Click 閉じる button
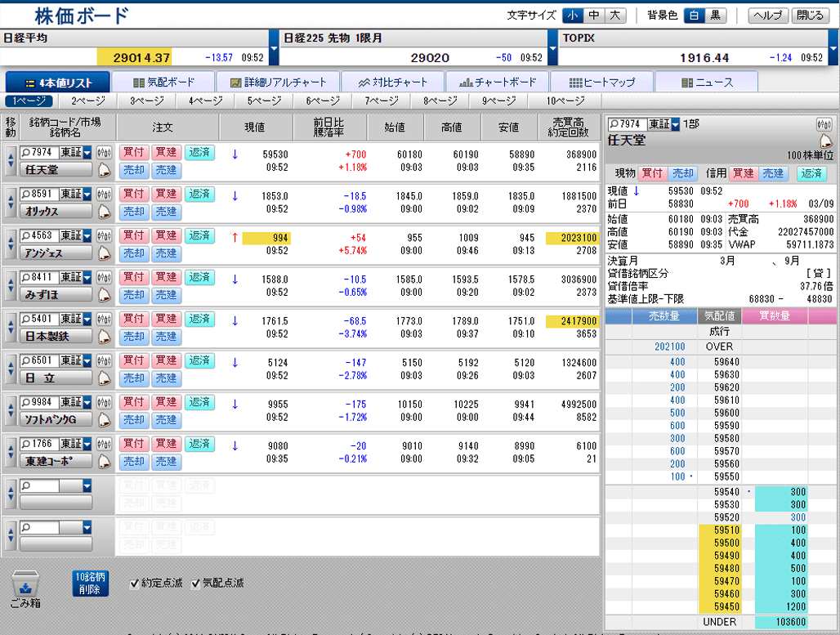The height and width of the screenshot is (635, 840). tap(811, 16)
